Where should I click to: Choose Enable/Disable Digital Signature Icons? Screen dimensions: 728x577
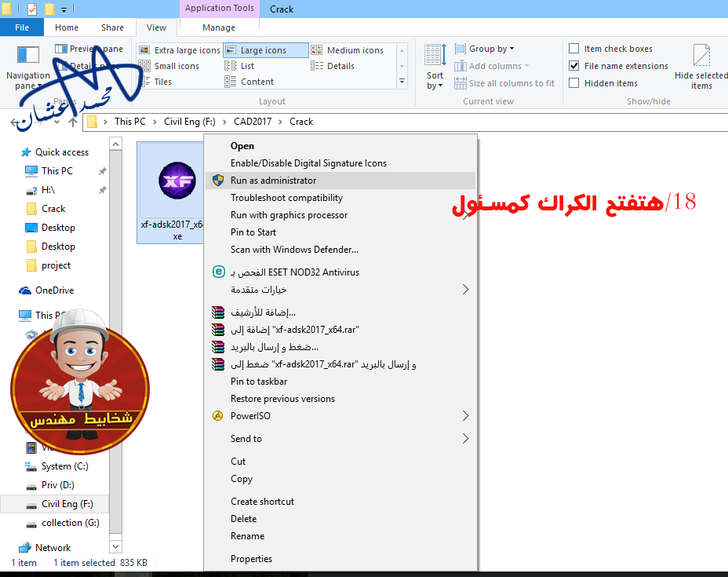(340, 163)
